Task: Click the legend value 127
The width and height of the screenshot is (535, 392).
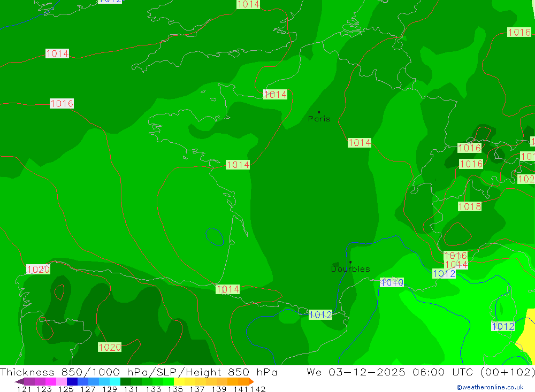Action: tap(88, 389)
